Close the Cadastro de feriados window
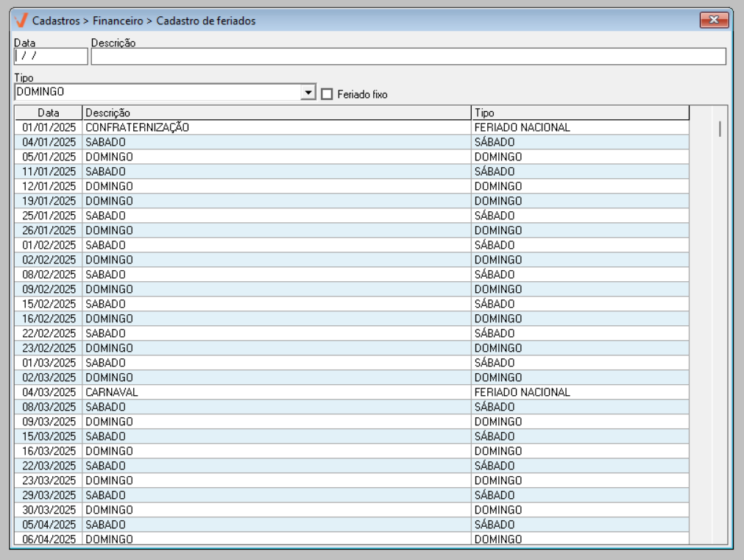This screenshot has height=560, width=744. click(713, 21)
